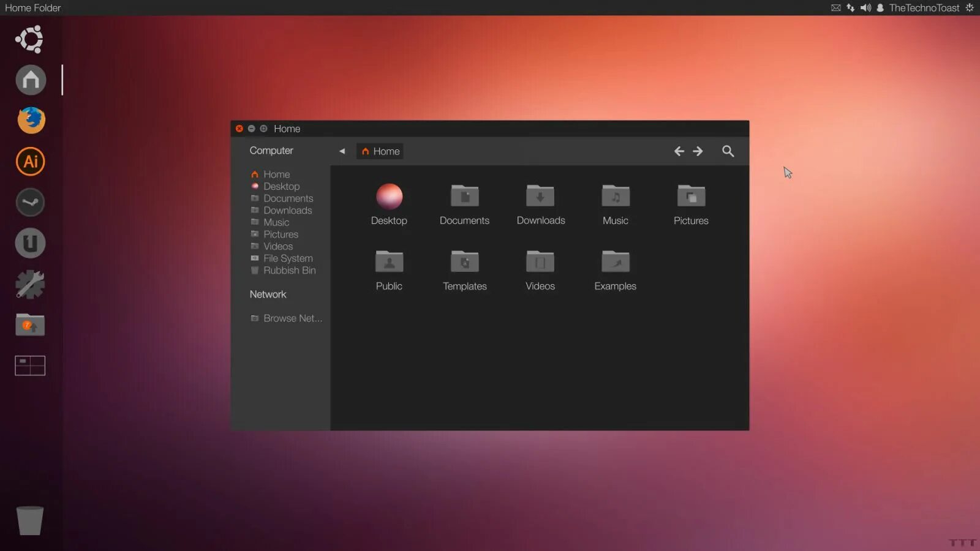
Task: Open TheTechnoToast user menu
Action: (918, 8)
